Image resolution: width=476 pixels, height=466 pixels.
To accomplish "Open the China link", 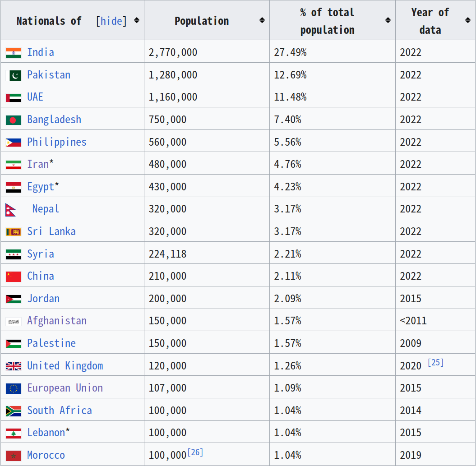I will [41, 276].
